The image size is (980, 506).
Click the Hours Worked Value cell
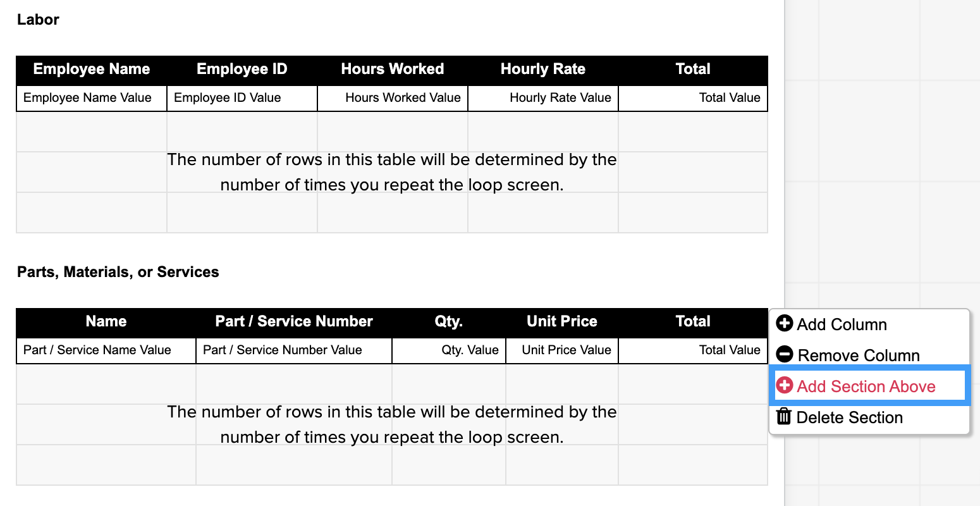point(393,98)
